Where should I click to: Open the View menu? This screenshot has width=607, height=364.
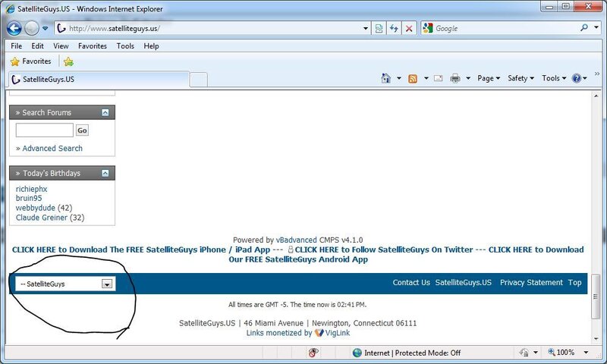click(x=61, y=46)
